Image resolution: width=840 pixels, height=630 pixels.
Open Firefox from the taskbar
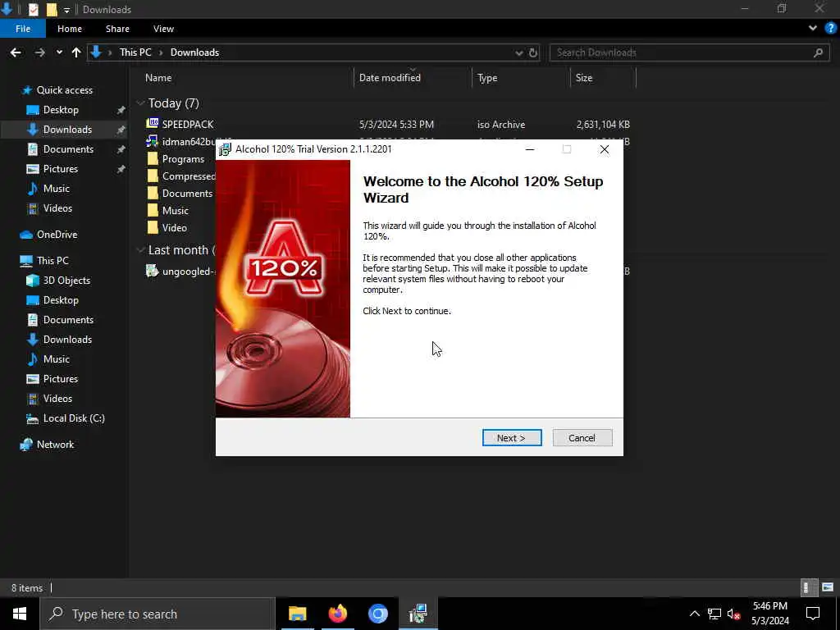[x=337, y=614]
